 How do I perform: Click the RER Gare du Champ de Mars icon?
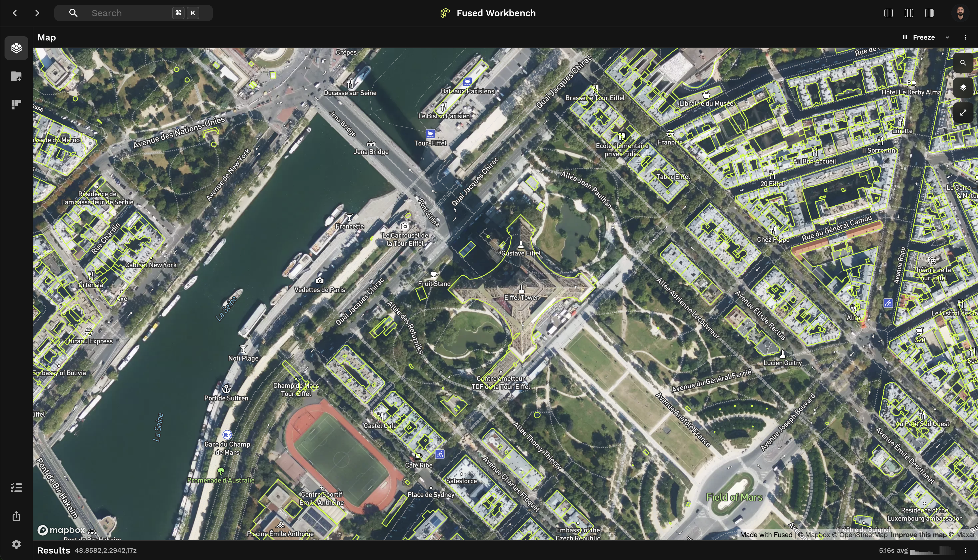(227, 435)
